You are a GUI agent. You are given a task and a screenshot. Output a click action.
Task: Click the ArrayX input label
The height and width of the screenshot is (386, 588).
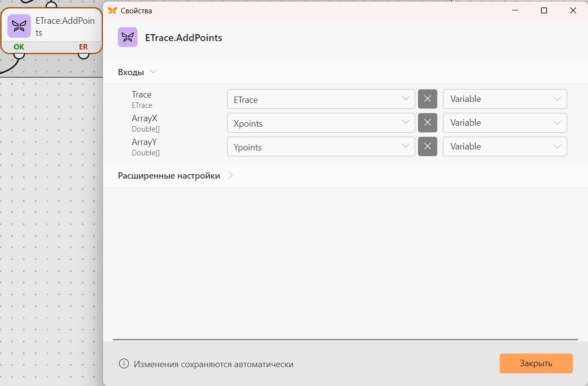pos(145,118)
